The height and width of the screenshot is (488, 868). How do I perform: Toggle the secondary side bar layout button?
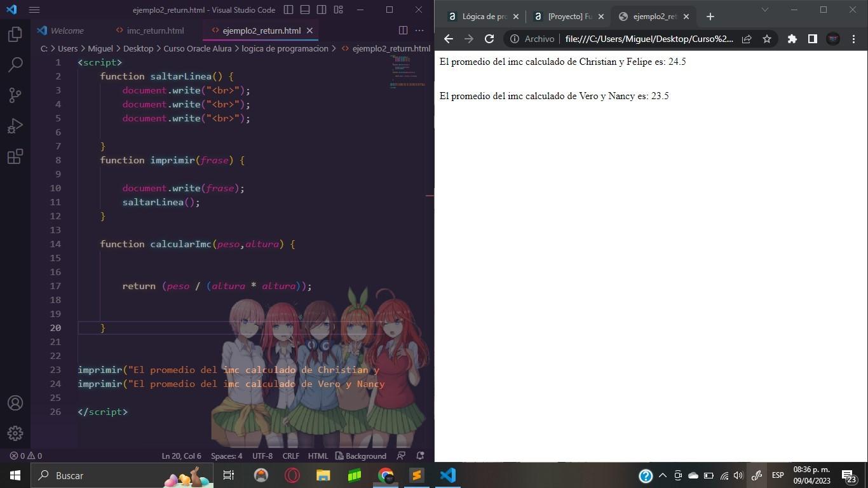(x=322, y=10)
